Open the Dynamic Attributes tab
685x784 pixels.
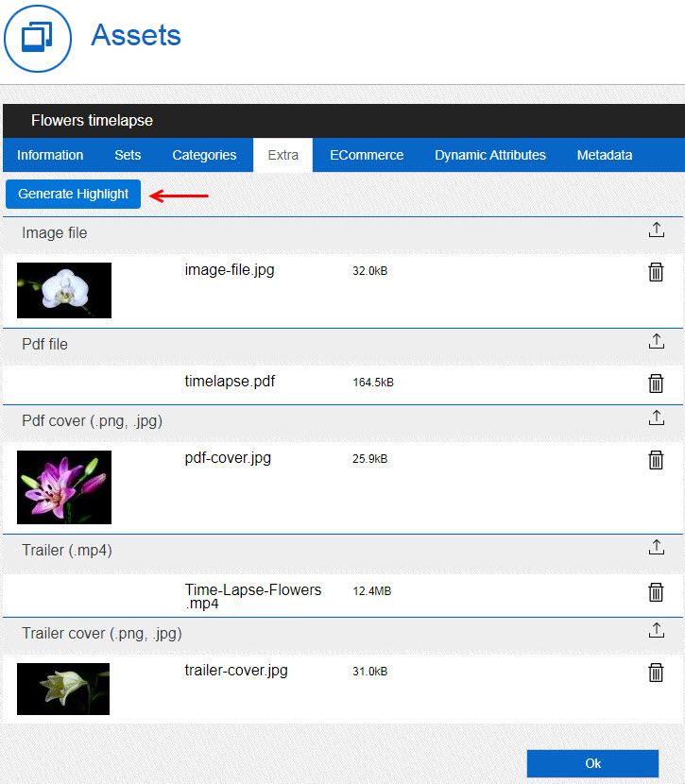490,155
